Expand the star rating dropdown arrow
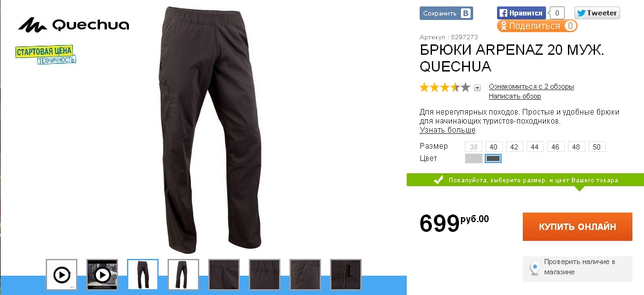Screen dimensions: 644x295 477,88
